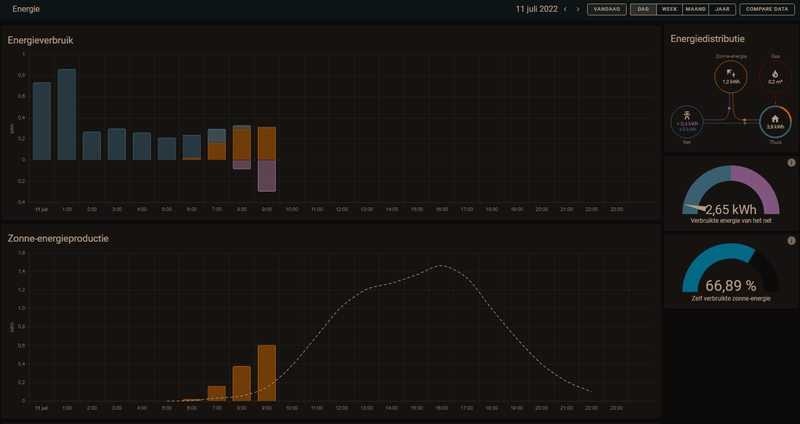Click the 3,8 kWh home value
800x424 pixels.
tap(776, 127)
